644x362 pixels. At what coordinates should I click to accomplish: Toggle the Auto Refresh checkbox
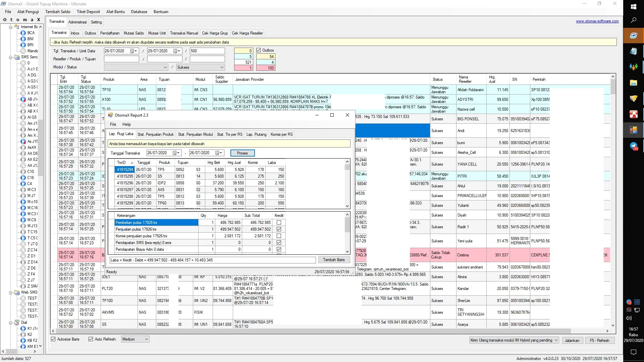point(90,339)
